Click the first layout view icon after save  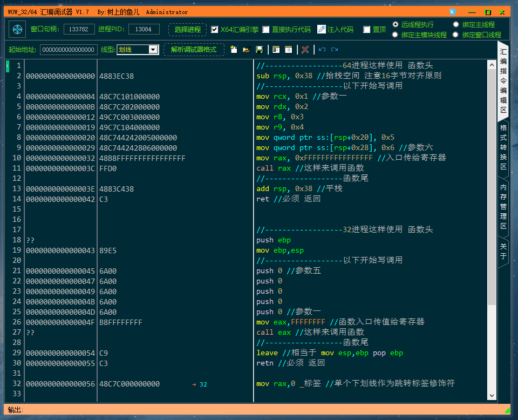pyautogui.click(x=276, y=50)
